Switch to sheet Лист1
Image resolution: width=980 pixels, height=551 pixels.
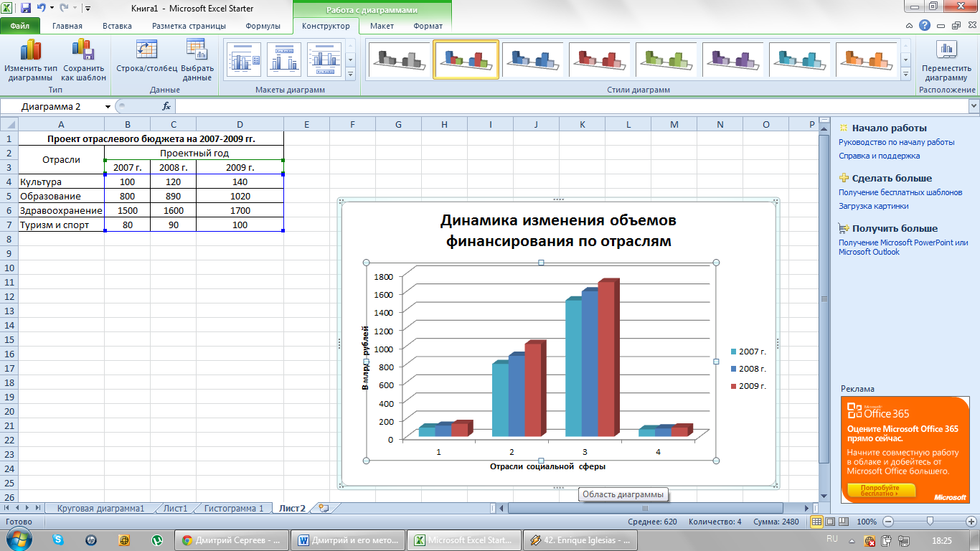[x=175, y=508]
